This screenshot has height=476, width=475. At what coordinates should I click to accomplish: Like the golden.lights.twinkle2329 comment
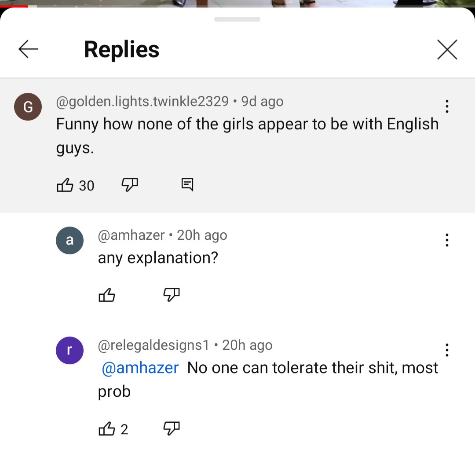click(x=65, y=185)
